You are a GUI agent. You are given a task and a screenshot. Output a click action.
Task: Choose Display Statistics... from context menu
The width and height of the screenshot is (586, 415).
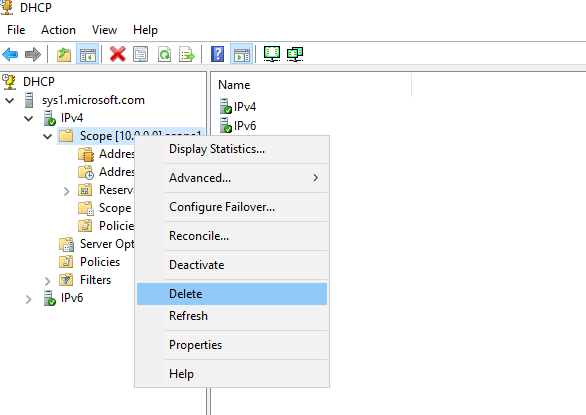(x=232, y=149)
